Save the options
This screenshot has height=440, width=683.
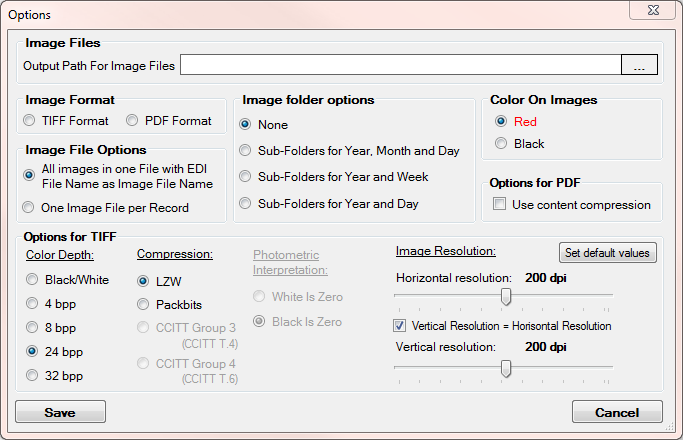[x=60, y=412]
